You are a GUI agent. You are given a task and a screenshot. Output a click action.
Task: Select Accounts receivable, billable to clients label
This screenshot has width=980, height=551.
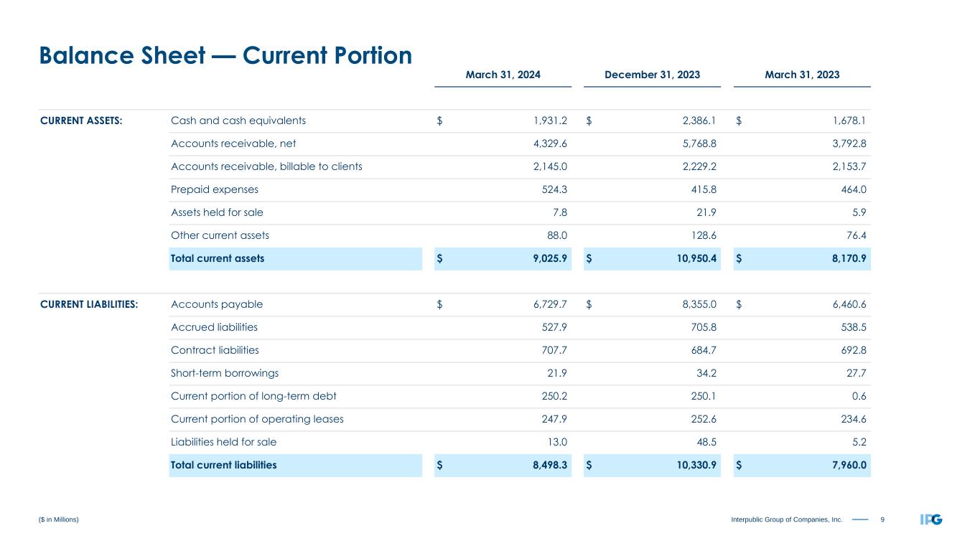266,166
